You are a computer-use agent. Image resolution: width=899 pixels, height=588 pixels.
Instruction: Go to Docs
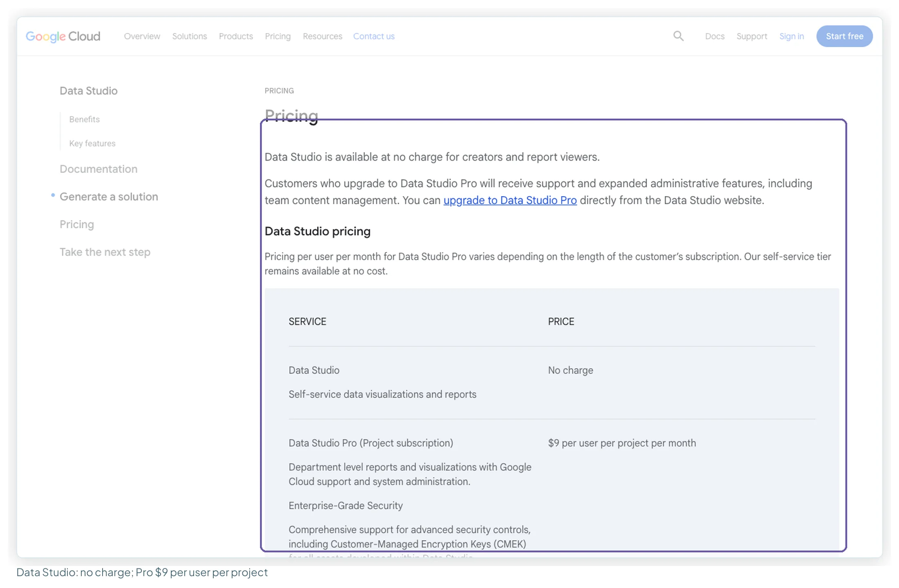tap(715, 36)
